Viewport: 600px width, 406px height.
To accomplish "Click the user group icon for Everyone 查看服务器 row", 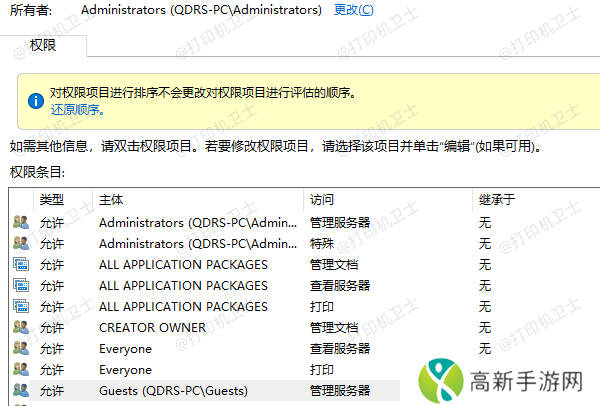I will click(21, 348).
